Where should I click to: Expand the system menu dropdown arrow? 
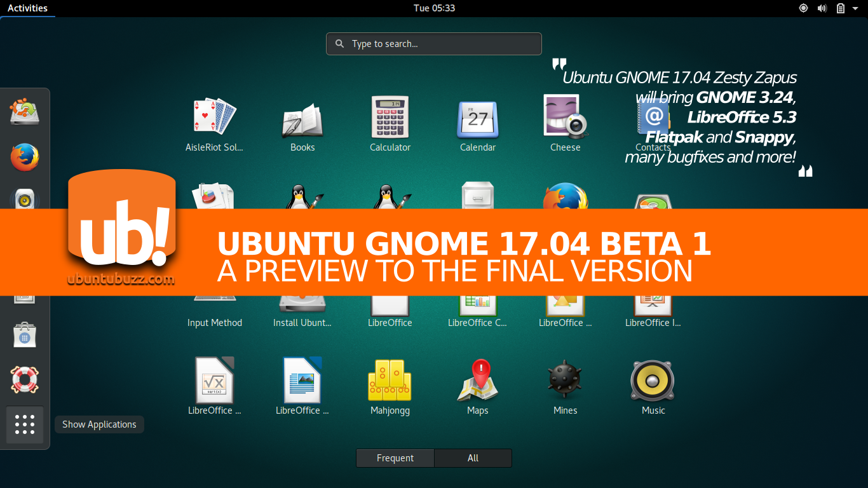pos(855,8)
